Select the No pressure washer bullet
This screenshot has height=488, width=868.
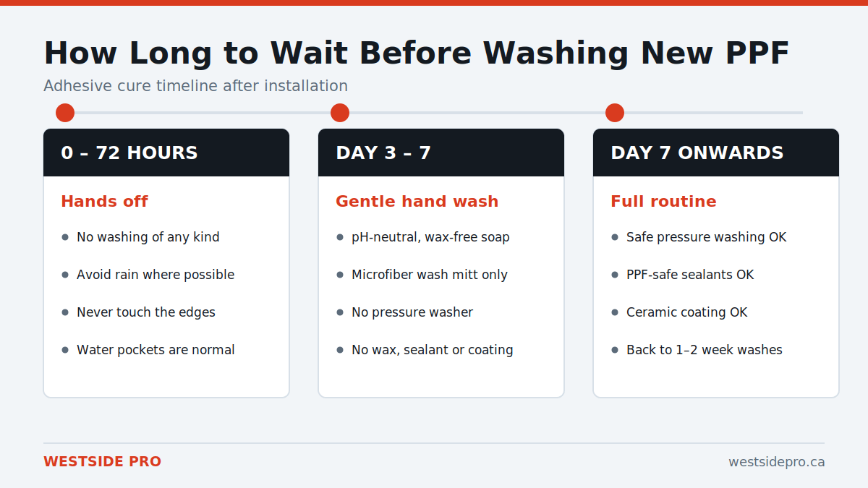click(412, 312)
